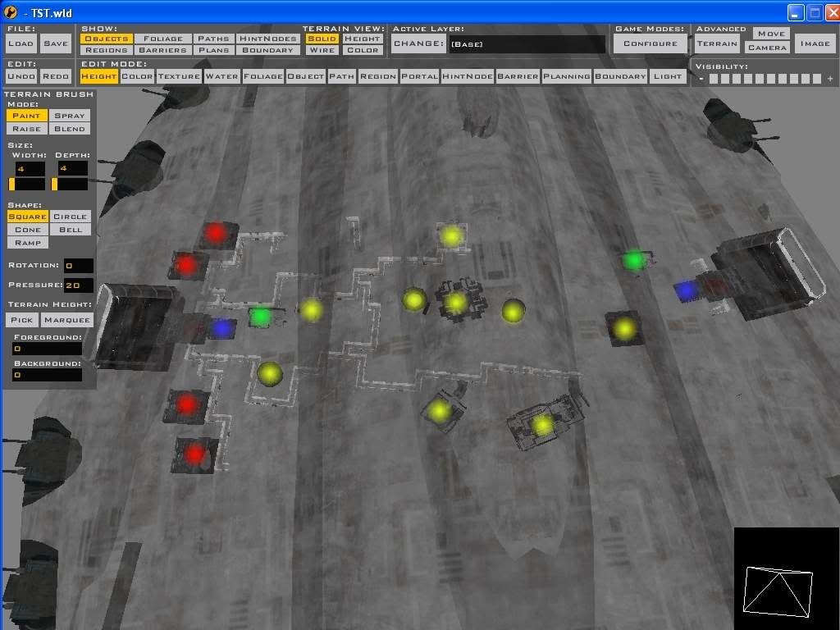Set brush mode to Raise
Screen dimensions: 840x630
[26, 129]
